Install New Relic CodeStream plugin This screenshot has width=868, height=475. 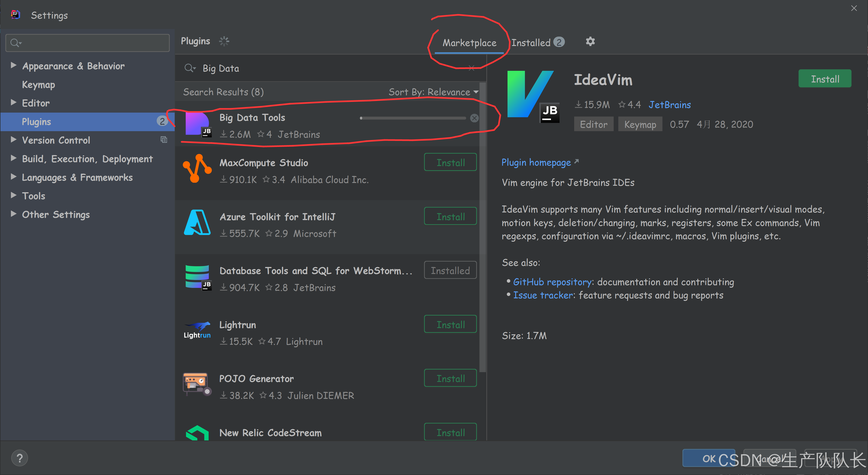(x=450, y=432)
